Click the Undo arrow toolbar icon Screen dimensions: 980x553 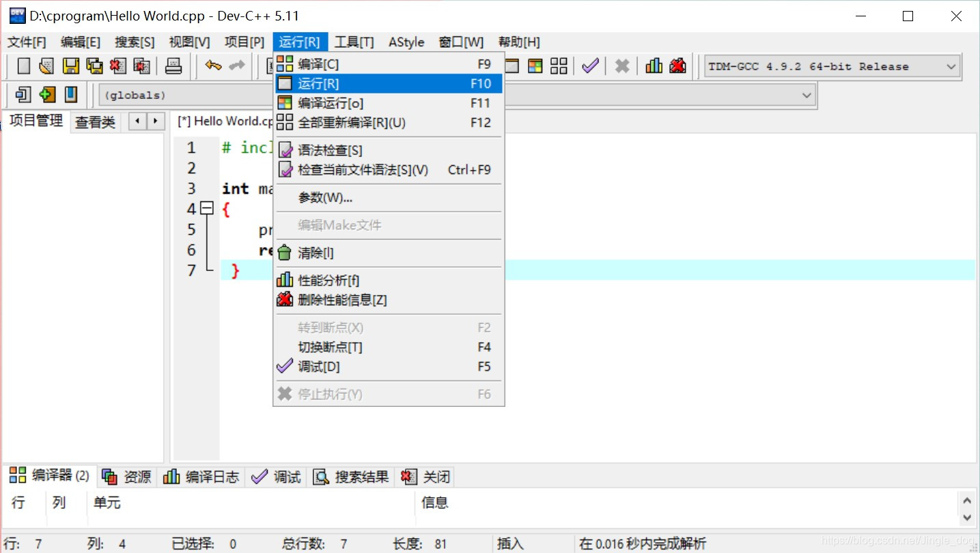coord(214,66)
